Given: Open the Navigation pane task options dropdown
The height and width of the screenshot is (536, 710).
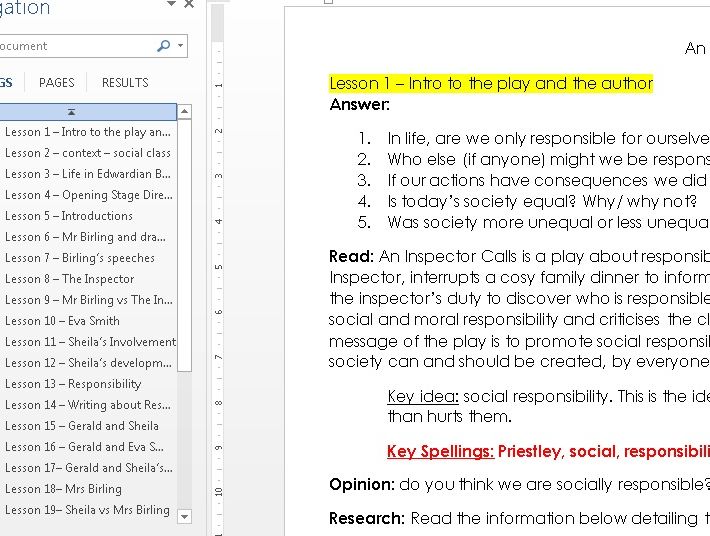Looking at the screenshot, I should tap(171, 4).
